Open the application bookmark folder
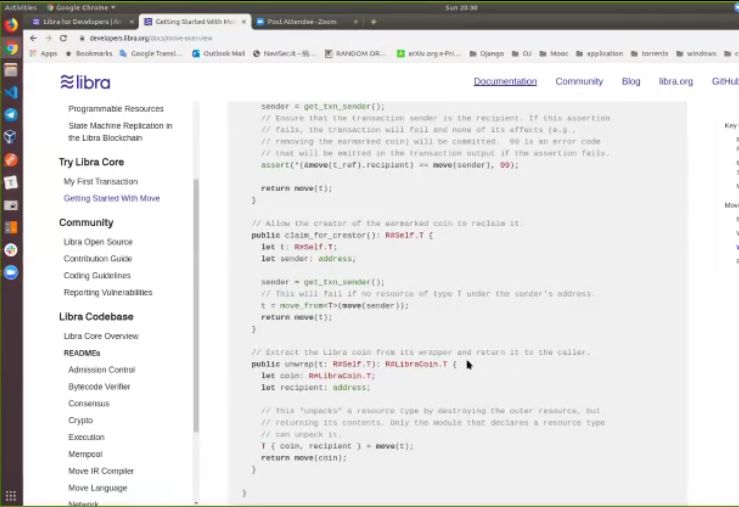 click(x=599, y=54)
